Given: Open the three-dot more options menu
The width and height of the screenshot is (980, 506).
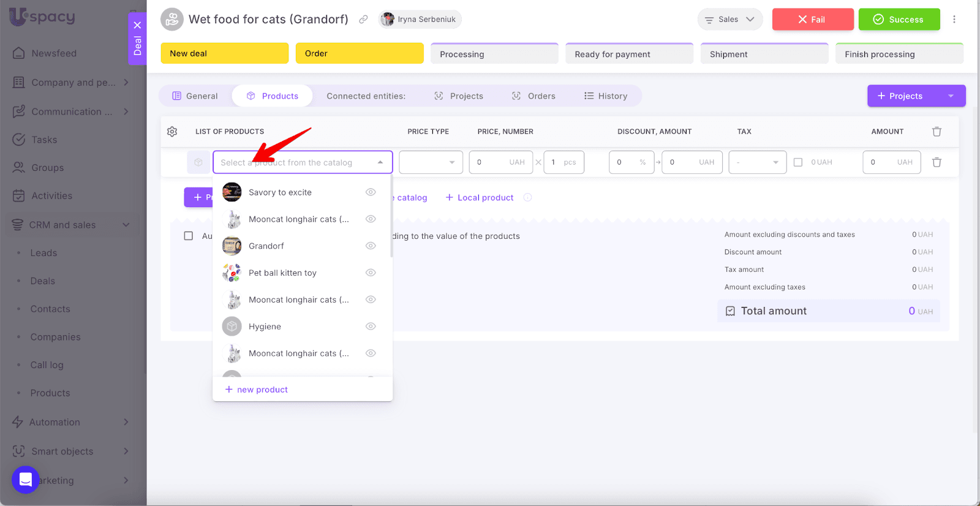Looking at the screenshot, I should 954,20.
